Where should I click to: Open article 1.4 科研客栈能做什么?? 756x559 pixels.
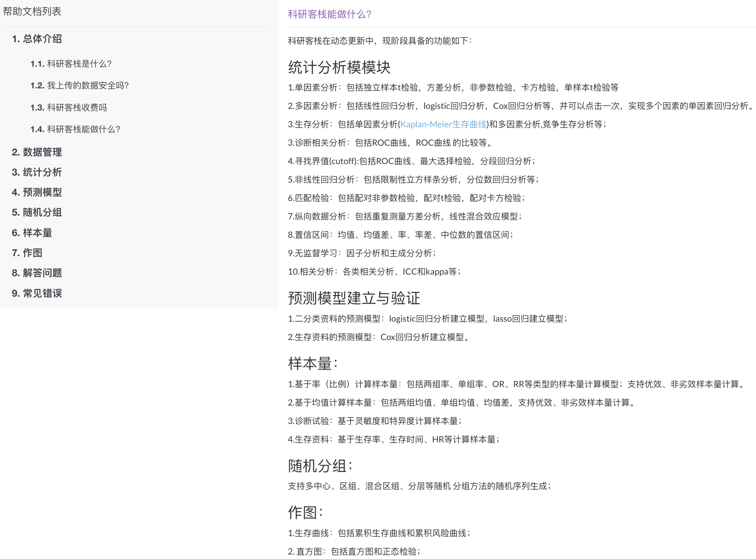point(75,129)
